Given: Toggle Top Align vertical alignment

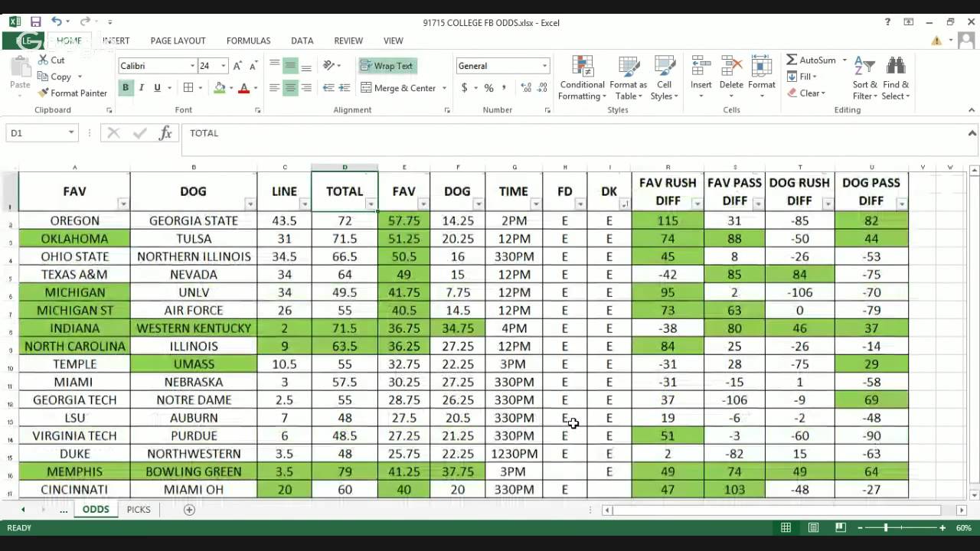Looking at the screenshot, I should [274, 66].
